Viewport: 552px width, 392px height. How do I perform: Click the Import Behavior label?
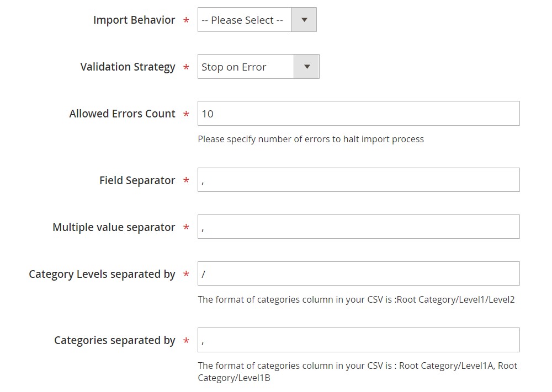click(x=134, y=20)
